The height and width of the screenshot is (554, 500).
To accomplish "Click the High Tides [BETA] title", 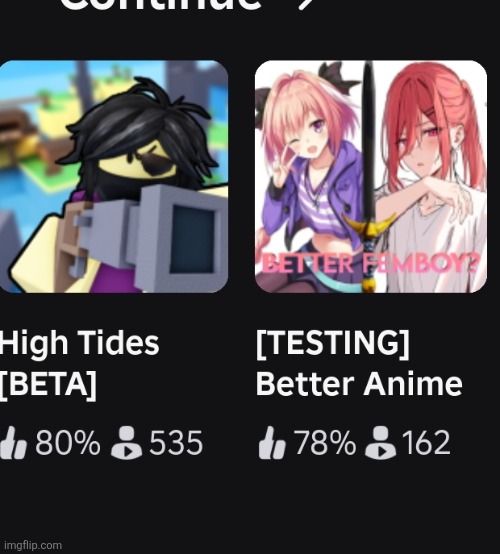I will tap(80, 364).
